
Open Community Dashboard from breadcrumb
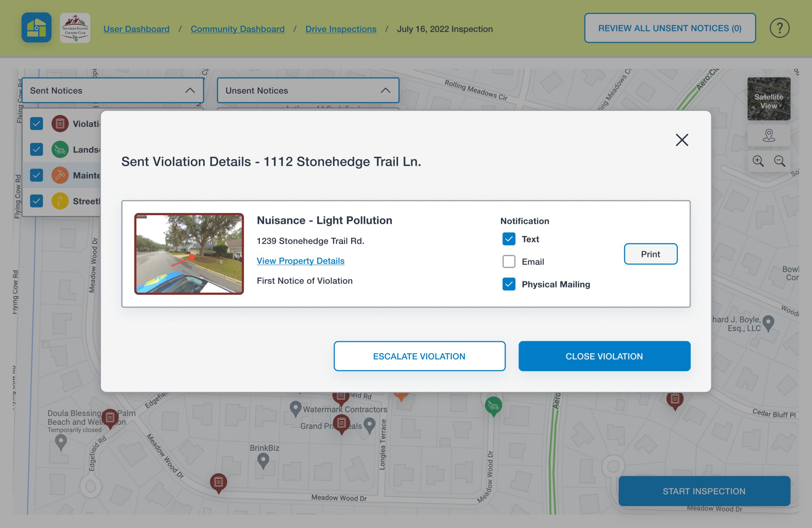(x=237, y=29)
